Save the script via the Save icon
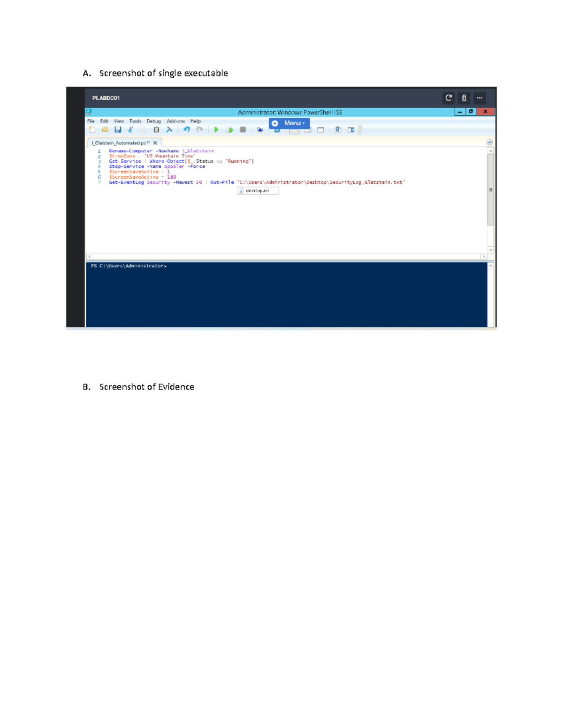The width and height of the screenshot is (563, 728). [118, 130]
